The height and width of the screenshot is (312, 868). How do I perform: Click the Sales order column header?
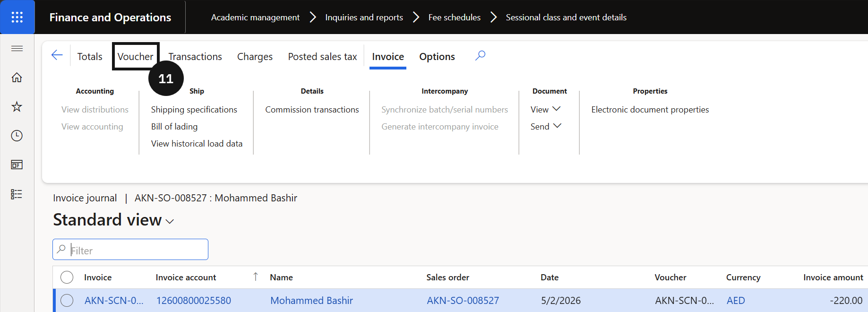click(448, 277)
